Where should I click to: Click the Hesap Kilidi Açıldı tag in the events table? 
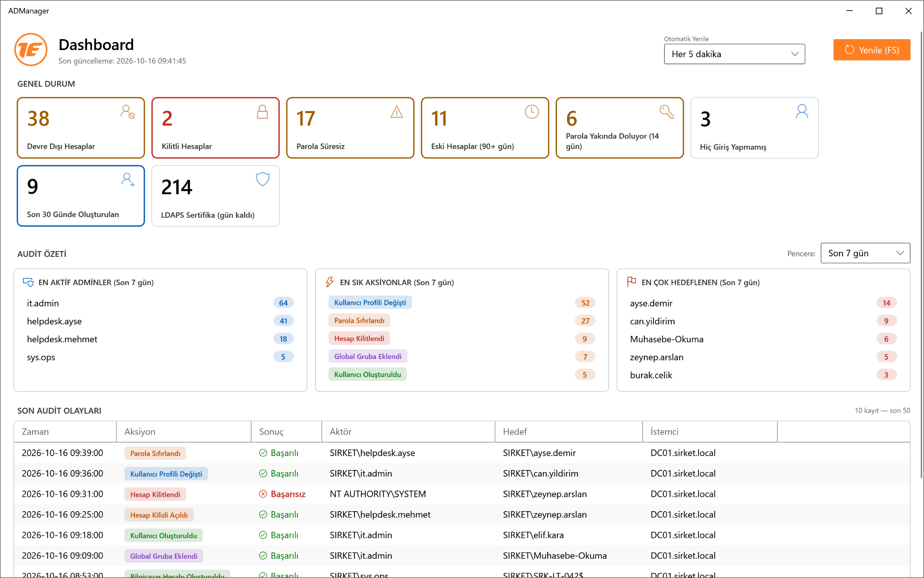159,515
